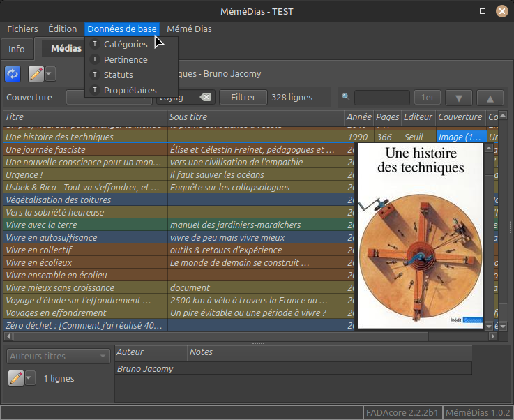
Task: Click the horizontal scrollbar right arrow
Action: click(x=493, y=336)
